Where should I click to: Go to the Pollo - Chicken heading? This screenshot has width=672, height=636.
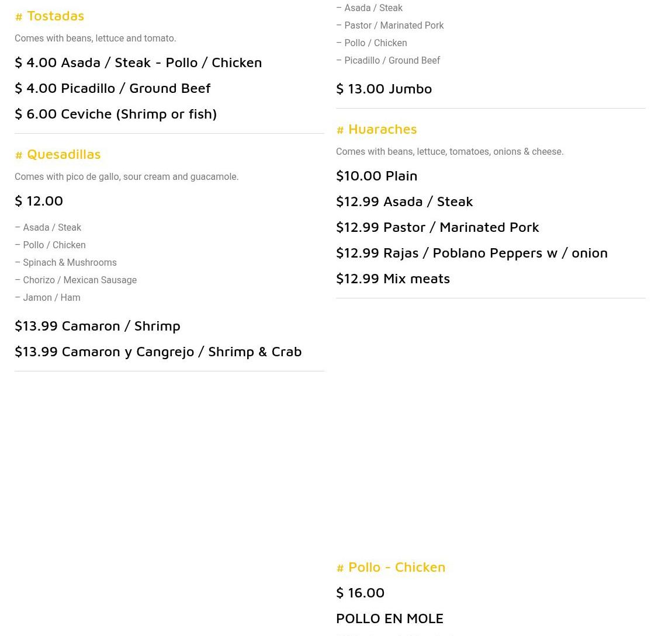click(396, 567)
